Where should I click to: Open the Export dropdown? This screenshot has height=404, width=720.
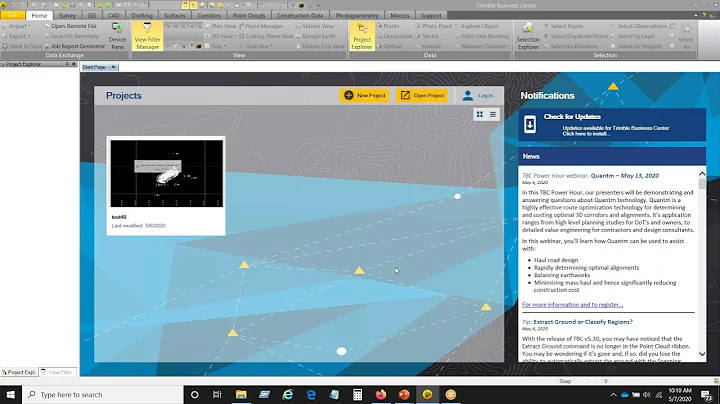pos(17,36)
